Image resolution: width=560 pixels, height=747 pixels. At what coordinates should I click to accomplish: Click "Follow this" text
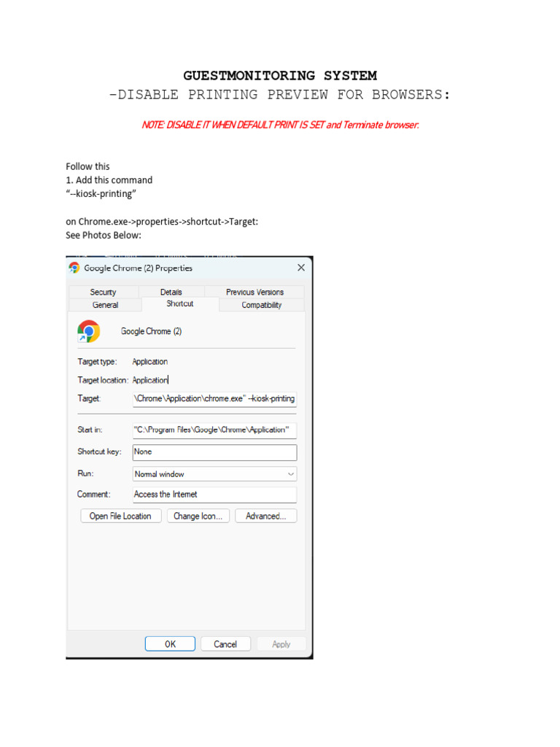87,166
